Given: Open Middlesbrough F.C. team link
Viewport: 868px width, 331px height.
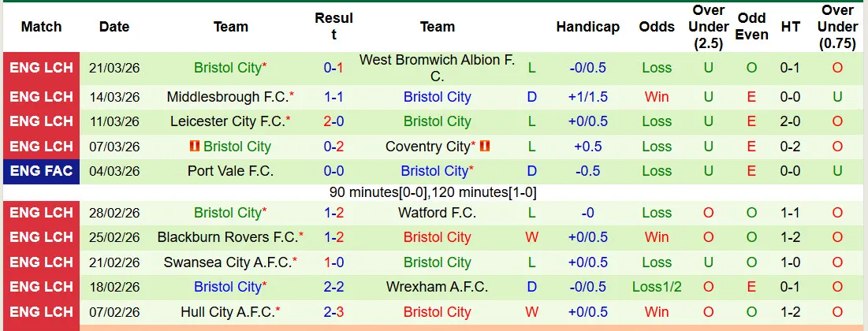Looking at the screenshot, I should pos(226,97).
